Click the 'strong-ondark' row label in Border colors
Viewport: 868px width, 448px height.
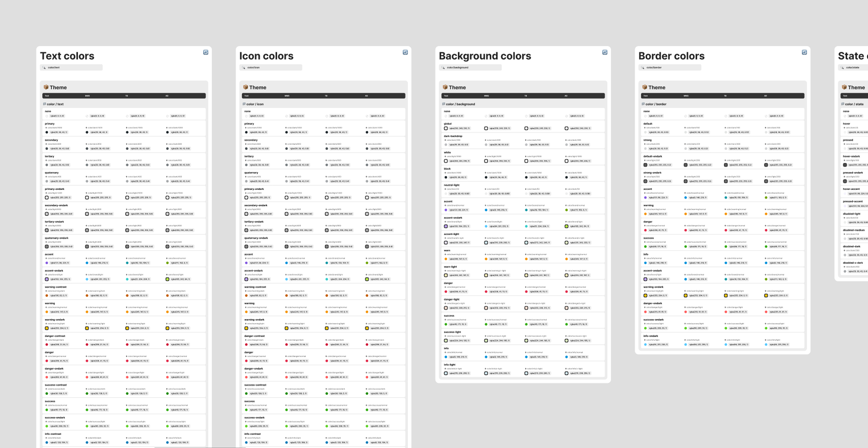(x=652, y=173)
